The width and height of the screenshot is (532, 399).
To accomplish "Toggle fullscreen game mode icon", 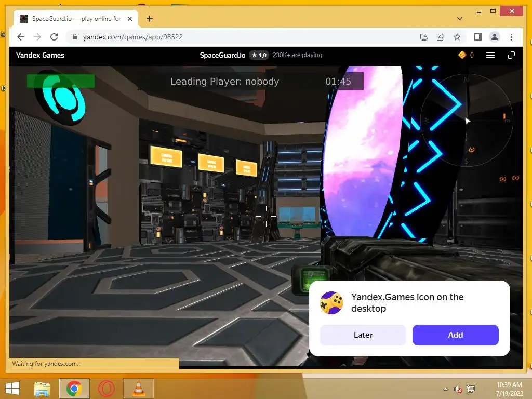I will point(511,55).
